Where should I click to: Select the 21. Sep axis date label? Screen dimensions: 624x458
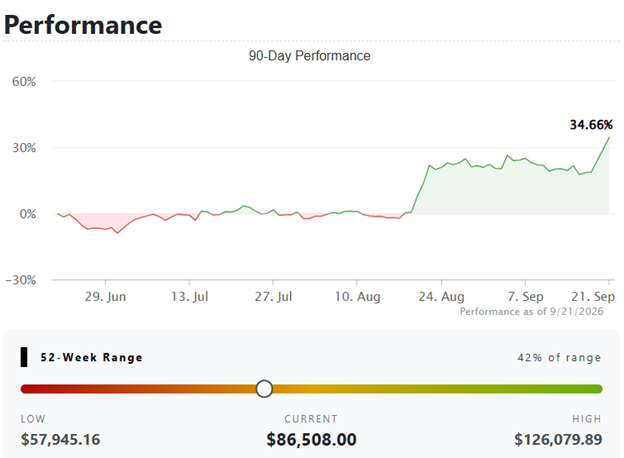click(593, 297)
